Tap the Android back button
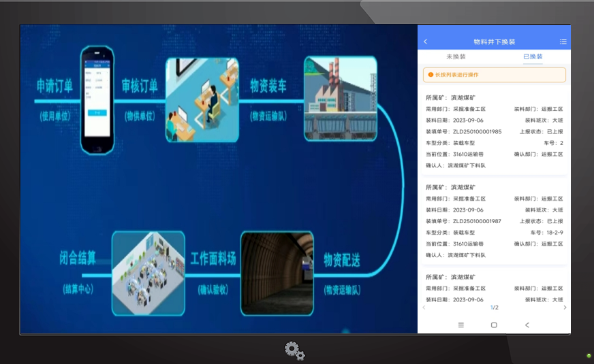 pyautogui.click(x=527, y=325)
